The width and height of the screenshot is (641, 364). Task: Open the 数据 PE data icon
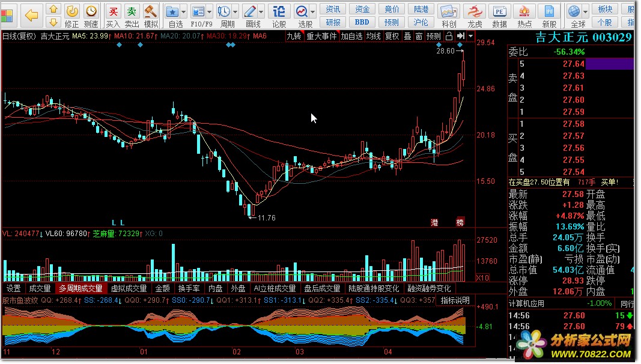click(500, 11)
